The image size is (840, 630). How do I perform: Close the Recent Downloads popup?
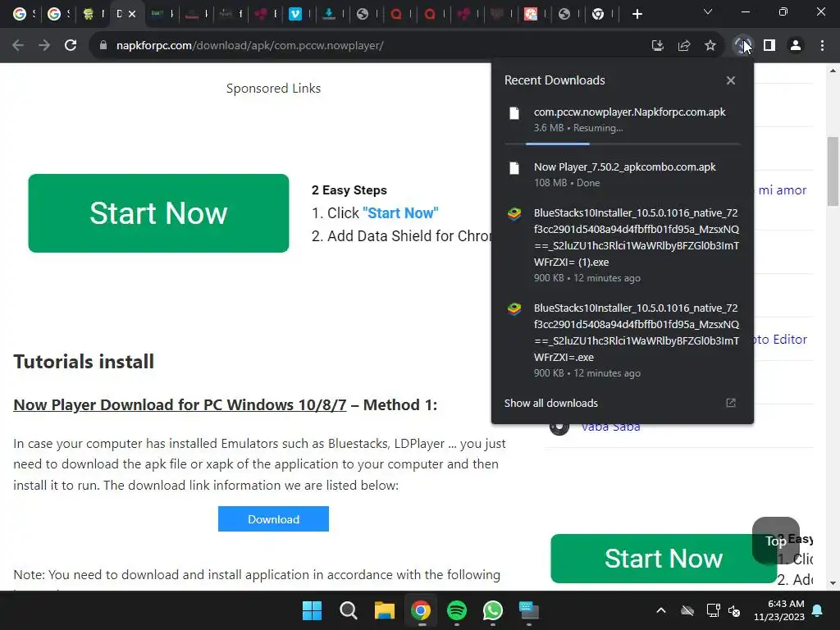(x=731, y=80)
